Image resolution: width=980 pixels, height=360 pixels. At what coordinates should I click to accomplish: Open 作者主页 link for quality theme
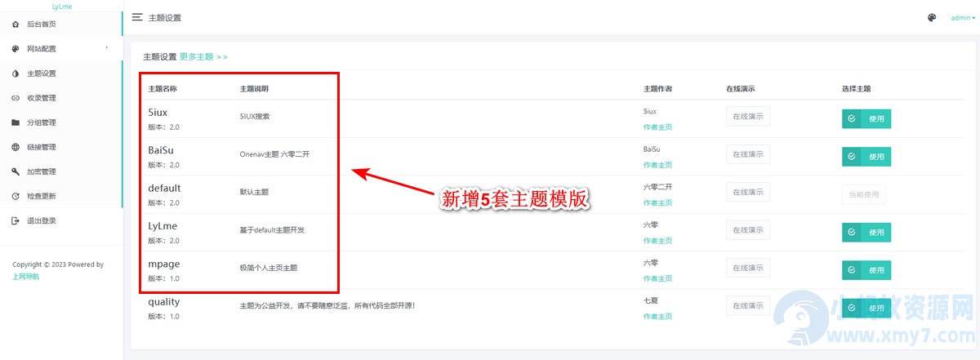click(657, 316)
